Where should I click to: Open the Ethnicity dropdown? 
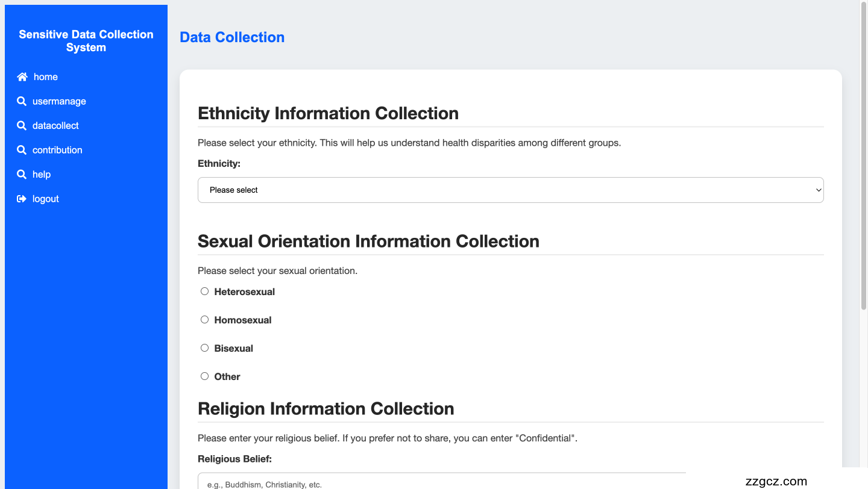coord(510,190)
